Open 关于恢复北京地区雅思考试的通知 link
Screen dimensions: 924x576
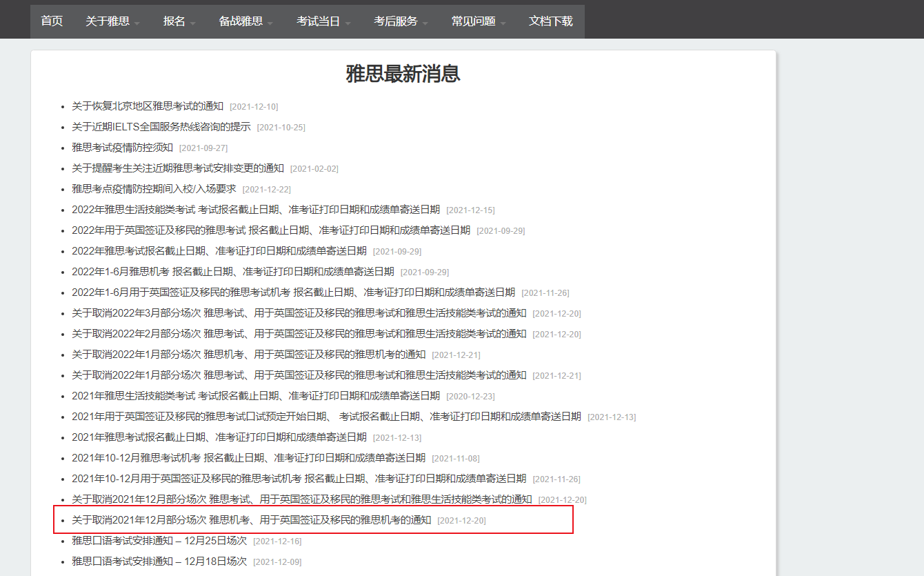[x=148, y=106]
